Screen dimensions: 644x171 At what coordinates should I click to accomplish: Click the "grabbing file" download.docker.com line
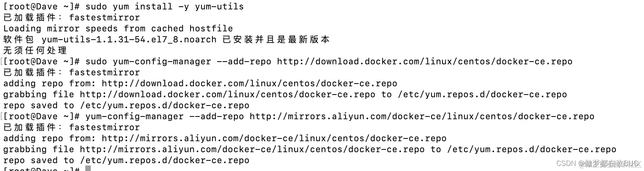pyautogui.click(x=285, y=95)
